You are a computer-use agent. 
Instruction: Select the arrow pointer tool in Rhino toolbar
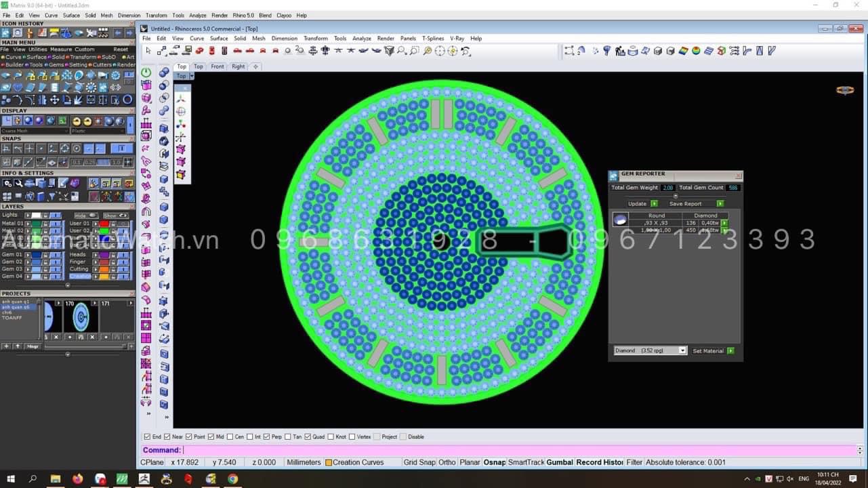[x=148, y=51]
